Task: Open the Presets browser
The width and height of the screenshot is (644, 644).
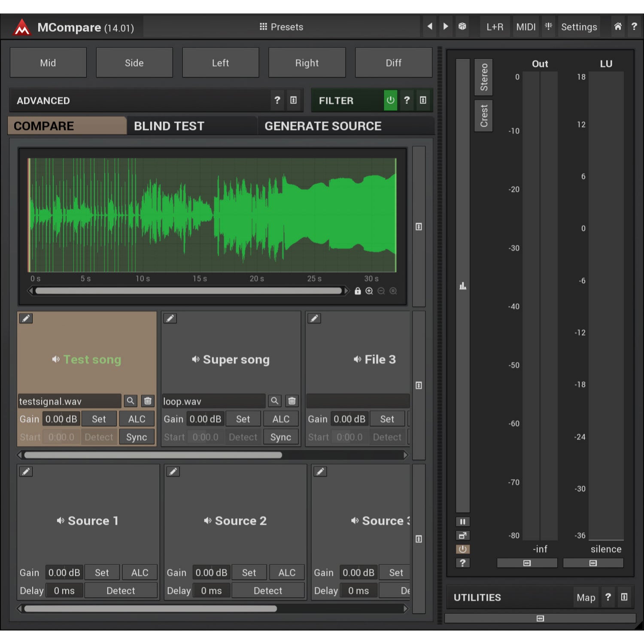Action: coord(281,27)
